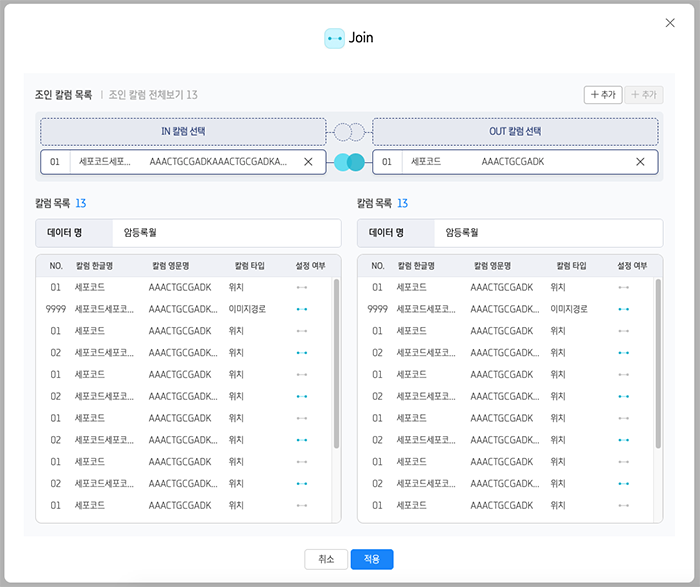The width and height of the screenshot is (700, 587).
Task: Remove the OUT column entry with its X icon
Action: click(x=640, y=162)
